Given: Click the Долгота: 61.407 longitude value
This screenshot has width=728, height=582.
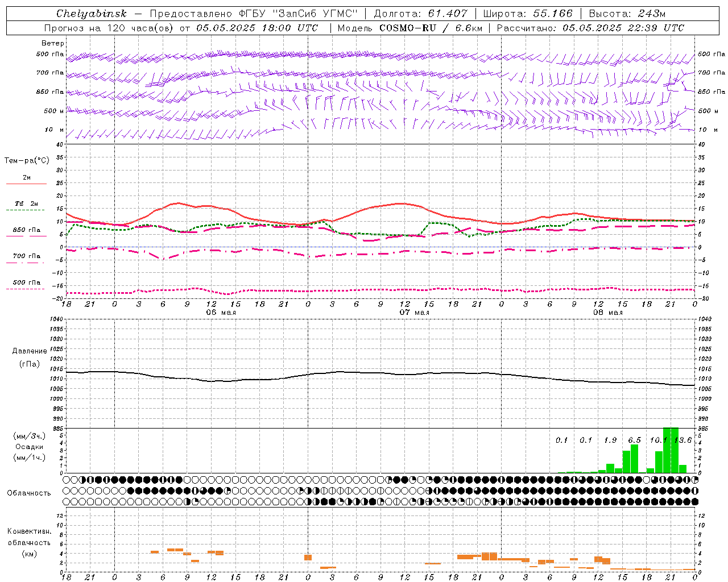Looking at the screenshot, I should [x=420, y=14].
